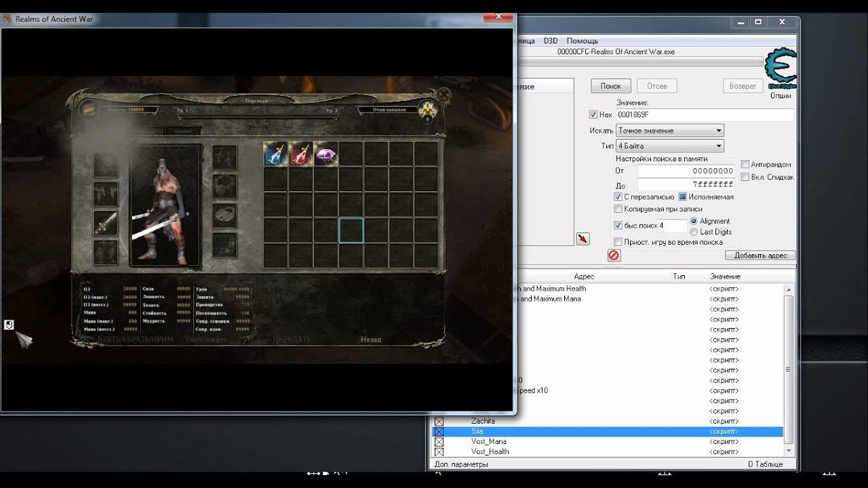Select the Alignment radio button
Screen dimensions: 868x488
694,221
